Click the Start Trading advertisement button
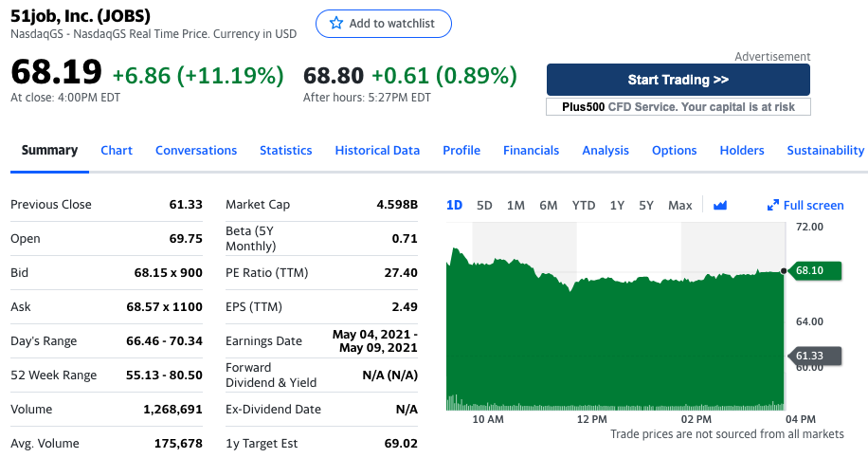868x458 pixels. coord(678,80)
